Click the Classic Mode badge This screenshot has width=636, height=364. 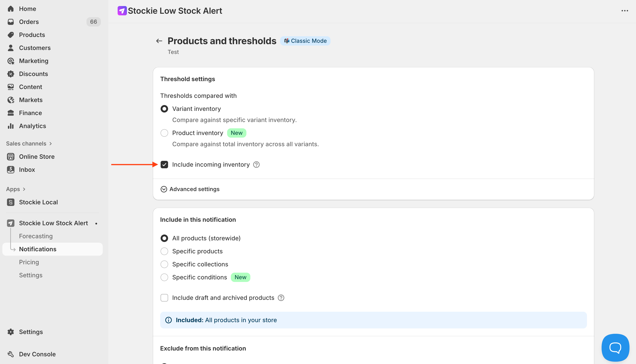click(x=305, y=41)
